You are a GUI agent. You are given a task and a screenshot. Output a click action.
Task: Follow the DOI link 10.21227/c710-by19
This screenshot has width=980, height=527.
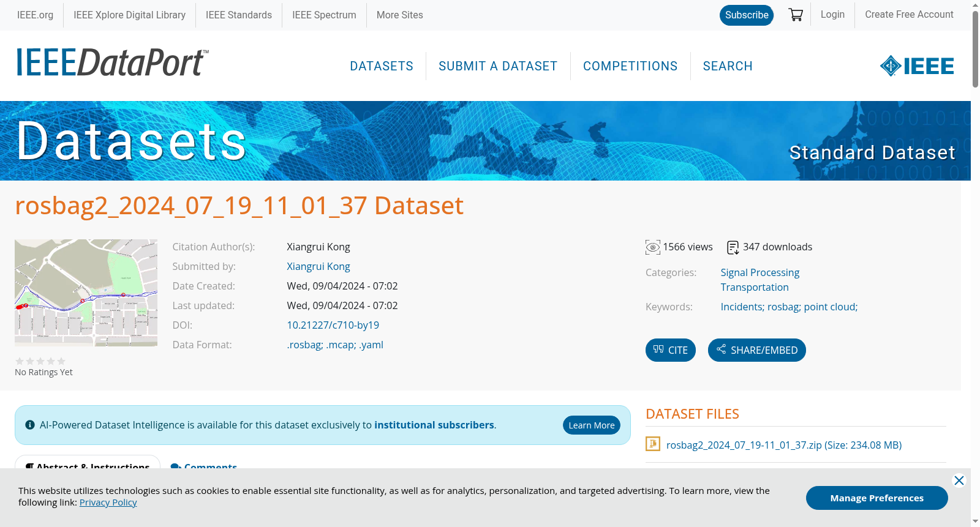coord(333,326)
